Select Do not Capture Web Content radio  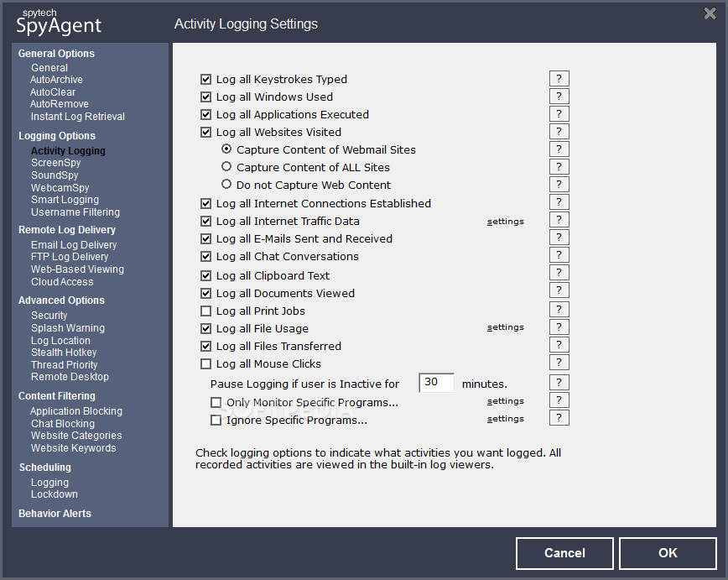(x=226, y=184)
